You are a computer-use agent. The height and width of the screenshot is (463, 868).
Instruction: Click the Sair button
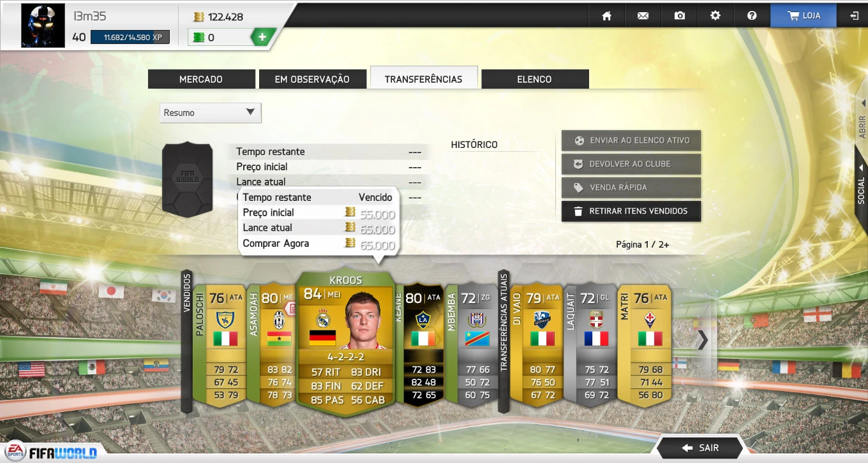[700, 448]
